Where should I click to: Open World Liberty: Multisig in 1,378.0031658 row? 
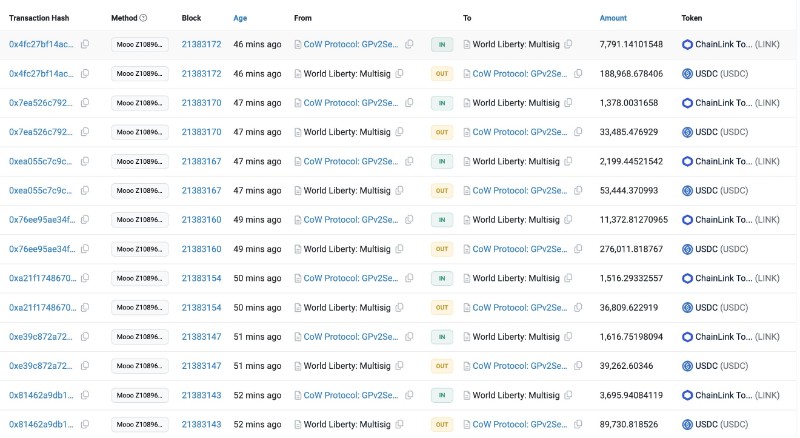click(514, 103)
